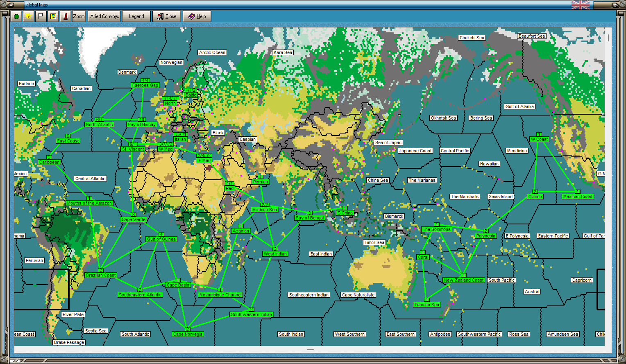Click the W Med label
The image size is (626, 364).
[166, 149]
